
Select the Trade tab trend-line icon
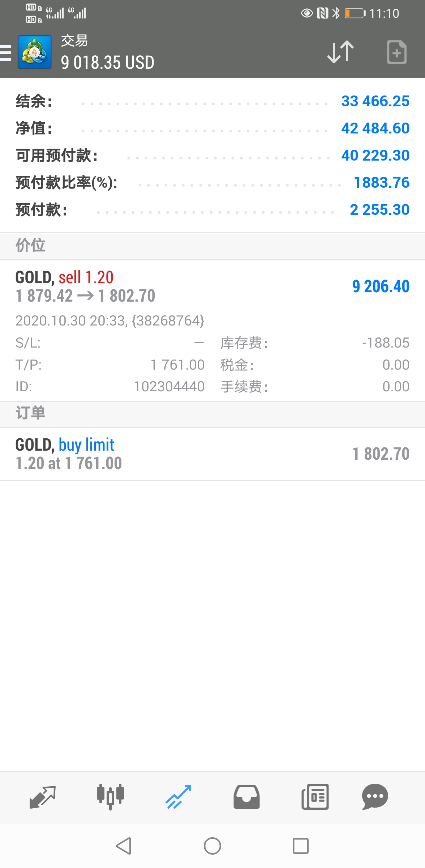(178, 797)
